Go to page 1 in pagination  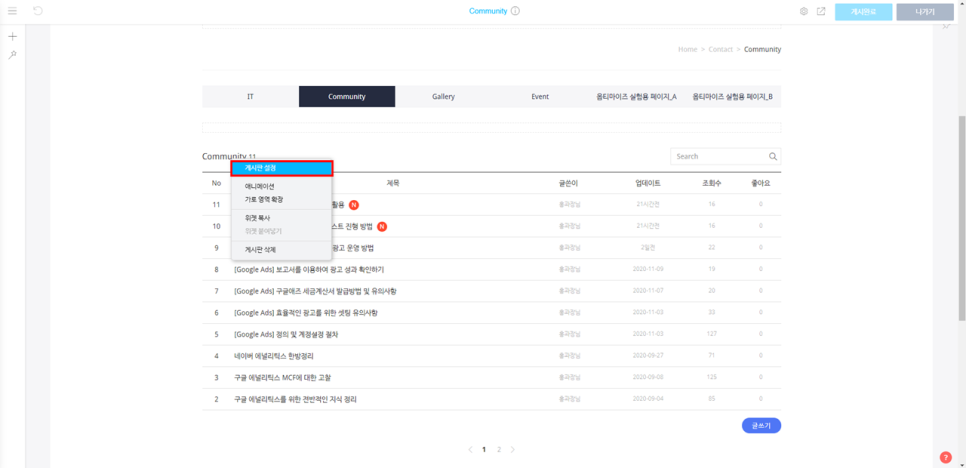pos(484,450)
